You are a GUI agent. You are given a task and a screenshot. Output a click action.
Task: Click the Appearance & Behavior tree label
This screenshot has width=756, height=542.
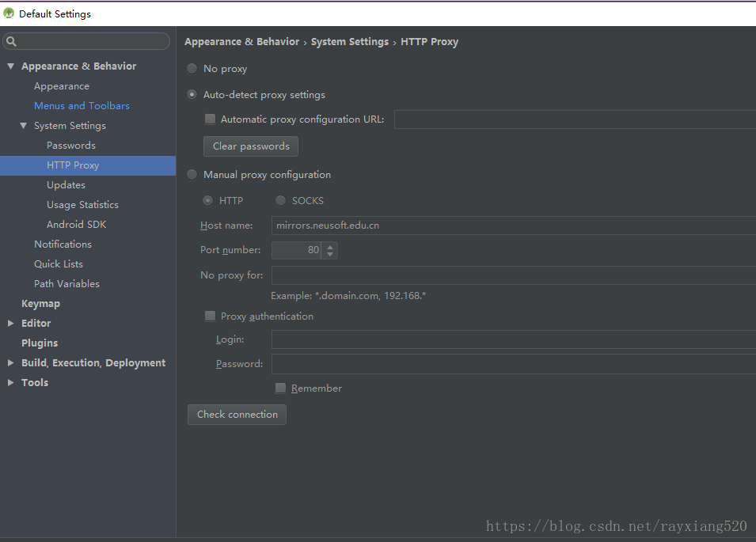click(78, 66)
